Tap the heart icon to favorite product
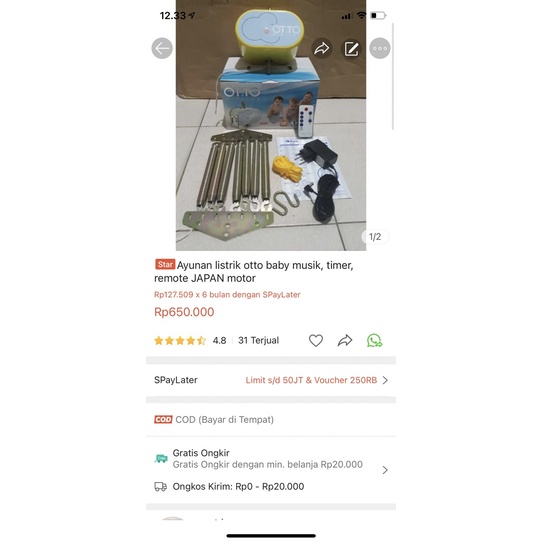 316,340
